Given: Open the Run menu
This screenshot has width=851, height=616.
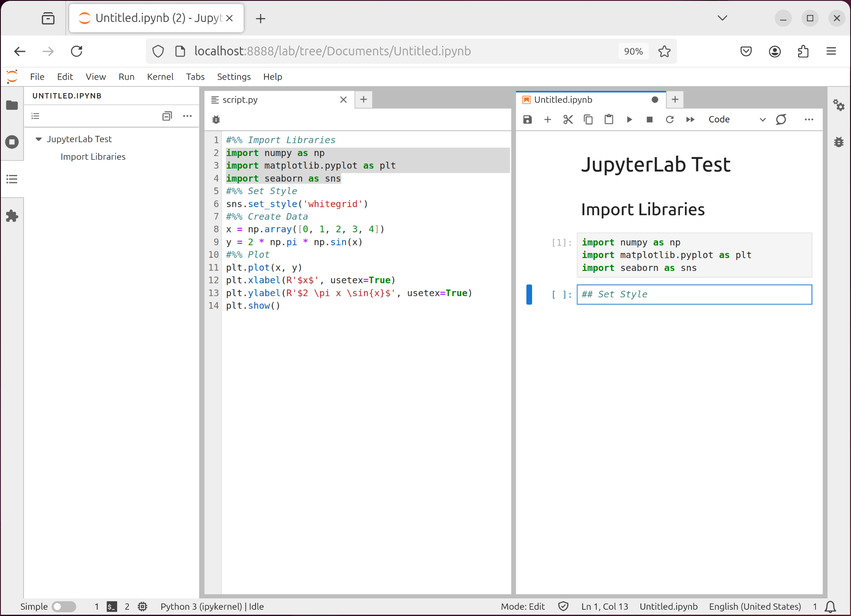Looking at the screenshot, I should tap(126, 77).
